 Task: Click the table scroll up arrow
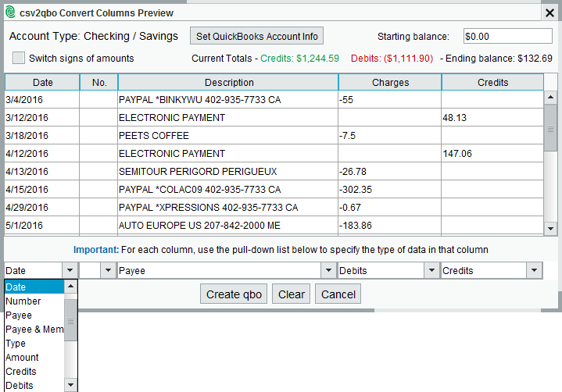[x=550, y=97]
